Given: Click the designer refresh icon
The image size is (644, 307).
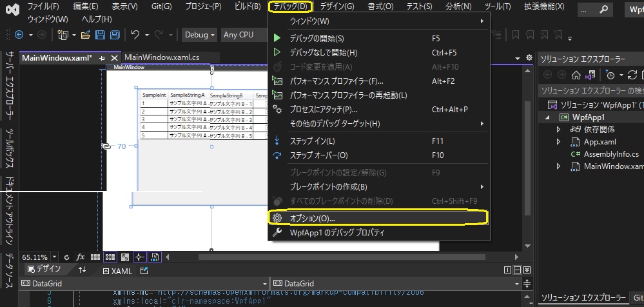Looking at the screenshot, I should pyautogui.click(x=67, y=257).
